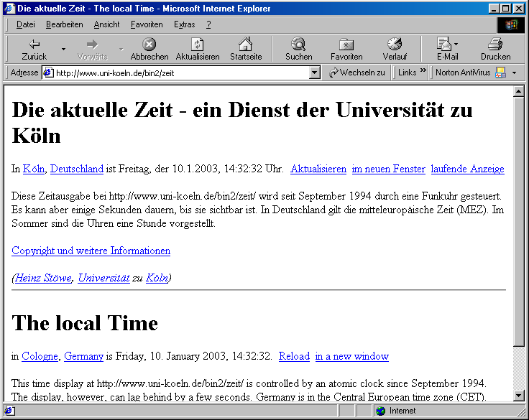Expand the Links toolbar chevron
This screenshot has width=529, height=420.
click(x=423, y=72)
